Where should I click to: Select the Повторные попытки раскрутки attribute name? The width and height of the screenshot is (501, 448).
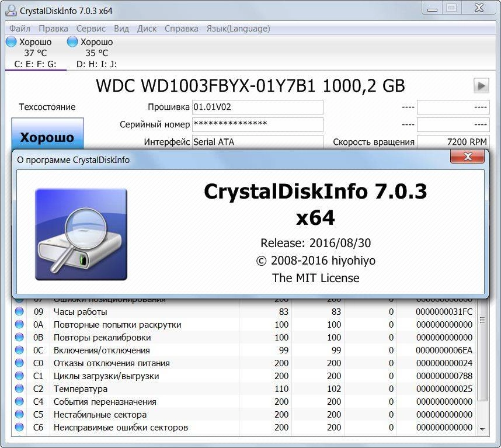pyautogui.click(x=117, y=325)
